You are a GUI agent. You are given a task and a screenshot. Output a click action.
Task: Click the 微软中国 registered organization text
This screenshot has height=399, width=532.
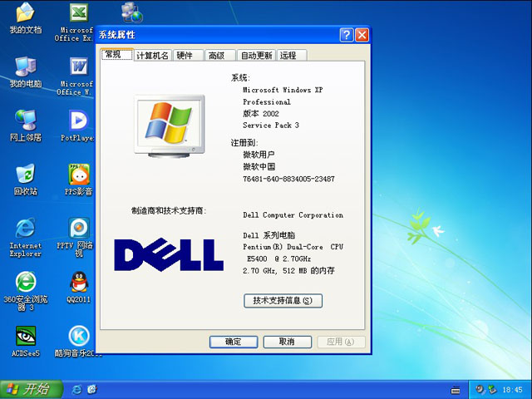point(259,166)
